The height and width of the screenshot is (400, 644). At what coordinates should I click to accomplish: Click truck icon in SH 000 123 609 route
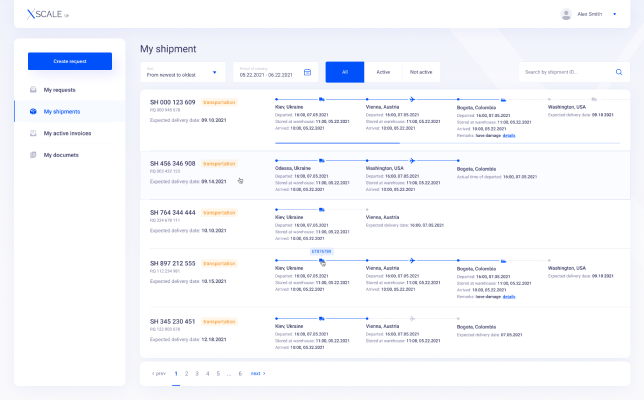(x=322, y=99)
